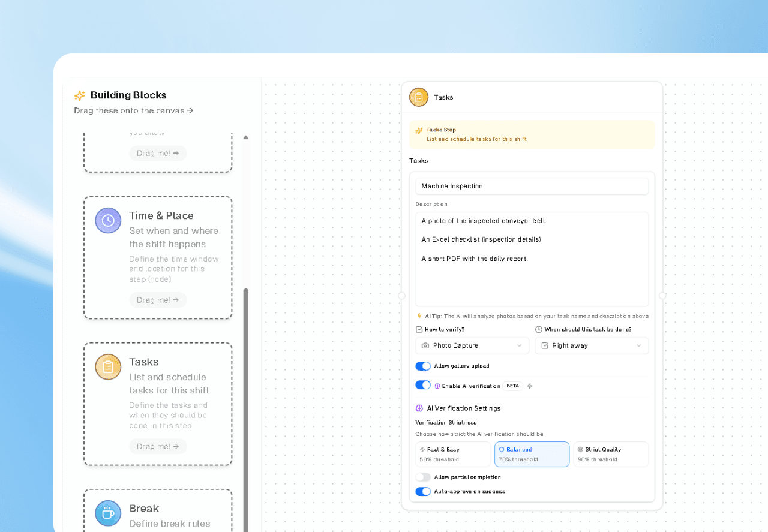
Task: Click the topmost partially visible Drag me button
Action: tap(158, 153)
